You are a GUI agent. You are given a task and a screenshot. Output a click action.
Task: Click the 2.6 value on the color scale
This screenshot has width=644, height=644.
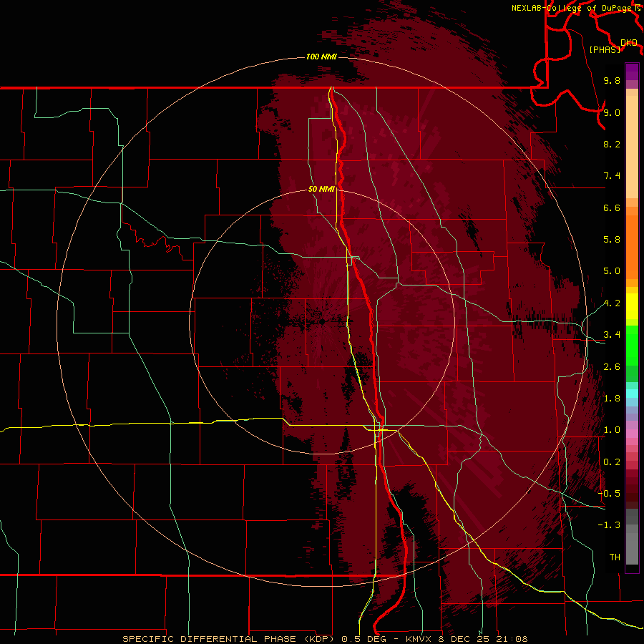pos(612,367)
